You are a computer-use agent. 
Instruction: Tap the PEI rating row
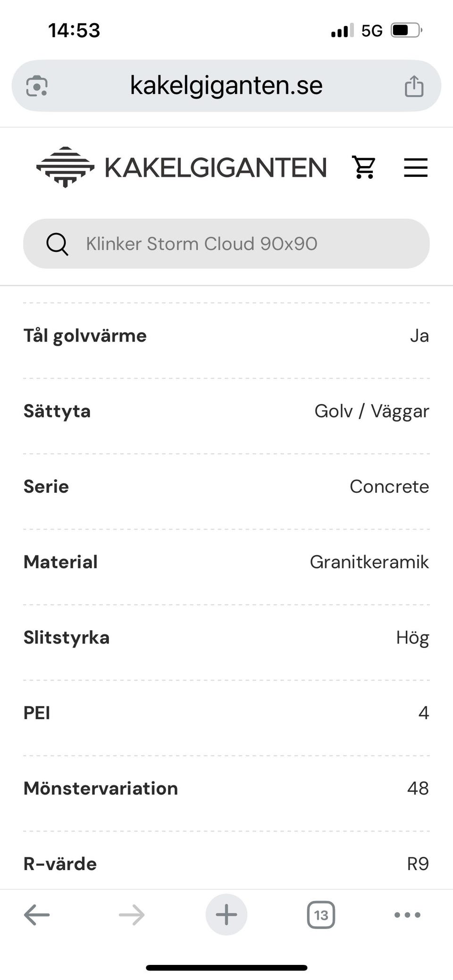(x=226, y=713)
